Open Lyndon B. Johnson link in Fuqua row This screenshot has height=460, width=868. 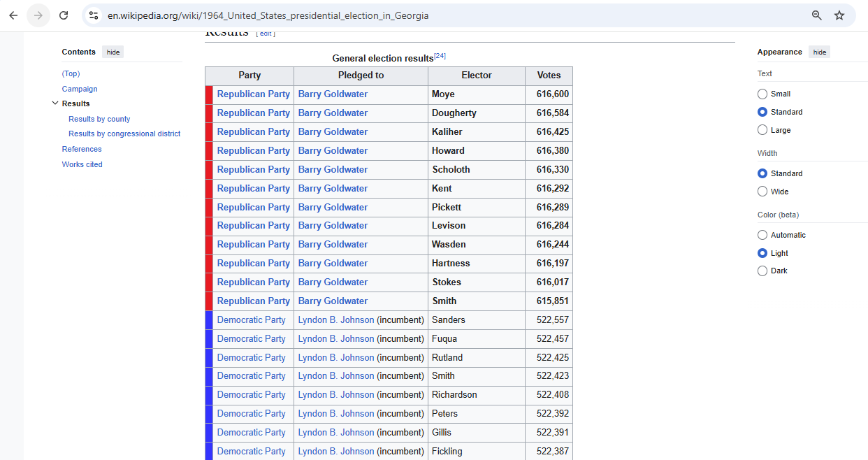click(x=336, y=338)
